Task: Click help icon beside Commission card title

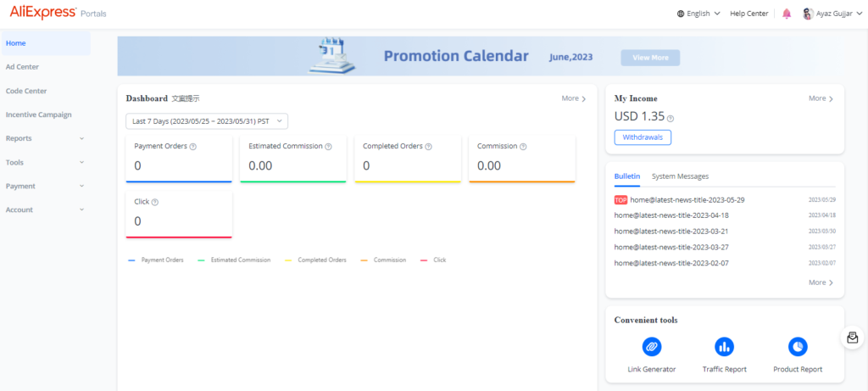Action: coord(523,147)
